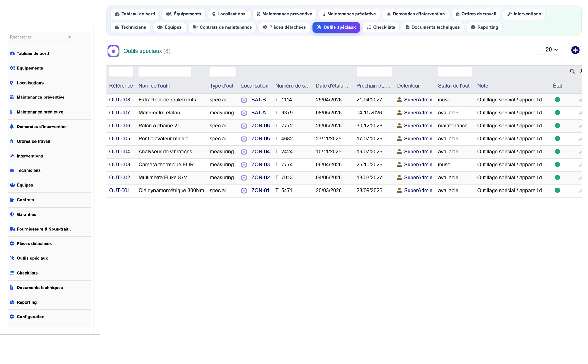
Task: Switch to the Équipements top tab
Action: 183,14
